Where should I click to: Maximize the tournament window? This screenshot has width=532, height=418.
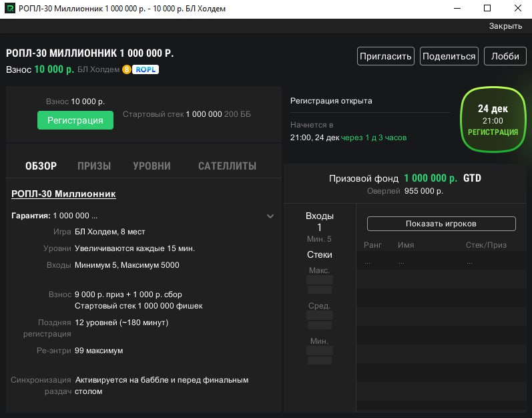click(487, 8)
